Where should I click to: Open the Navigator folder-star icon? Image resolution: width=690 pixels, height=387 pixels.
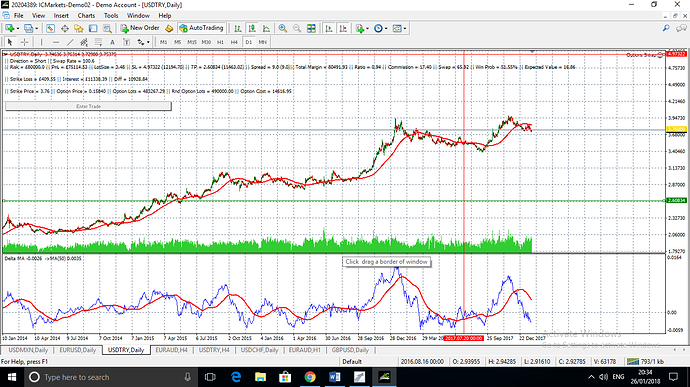pyautogui.click(x=79, y=28)
